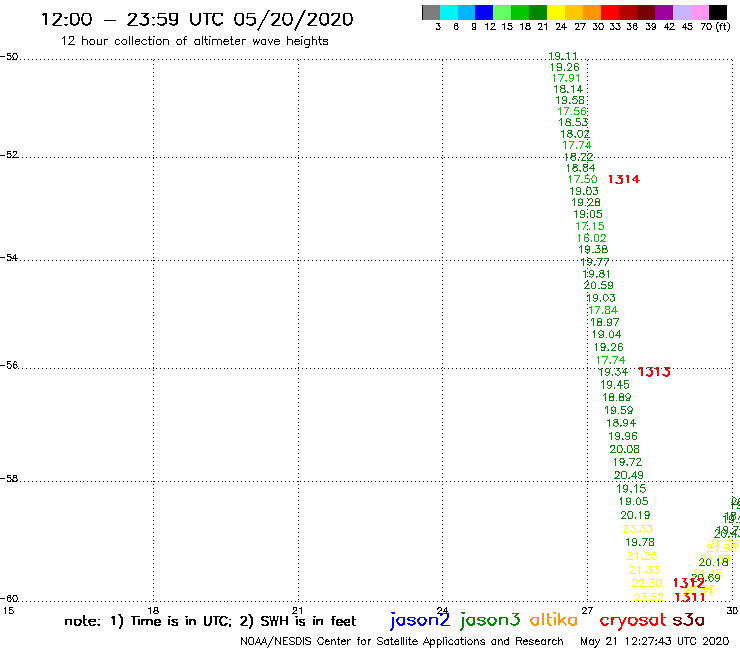Click the wave height value 19.34
Screen dimensions: 740x650
point(613,372)
